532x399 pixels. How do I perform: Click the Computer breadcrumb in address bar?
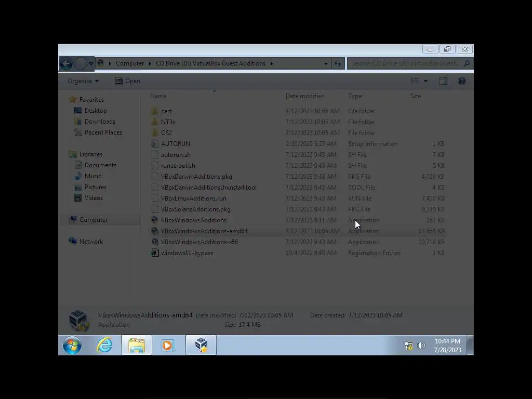[130, 63]
